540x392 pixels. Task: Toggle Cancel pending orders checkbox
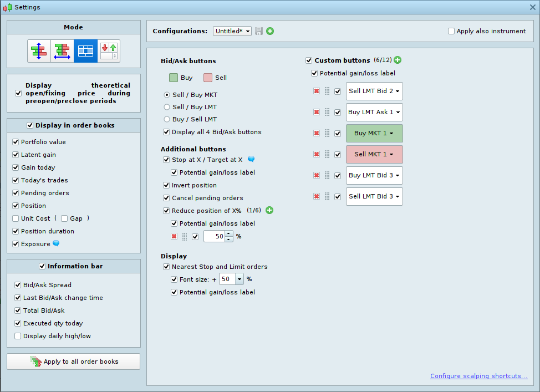pyautogui.click(x=166, y=198)
